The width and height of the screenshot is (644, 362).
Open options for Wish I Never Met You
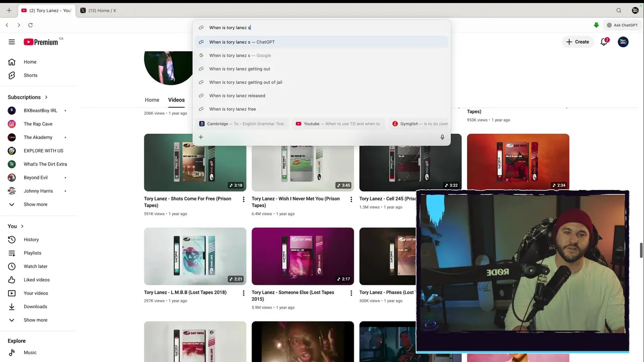tap(351, 200)
